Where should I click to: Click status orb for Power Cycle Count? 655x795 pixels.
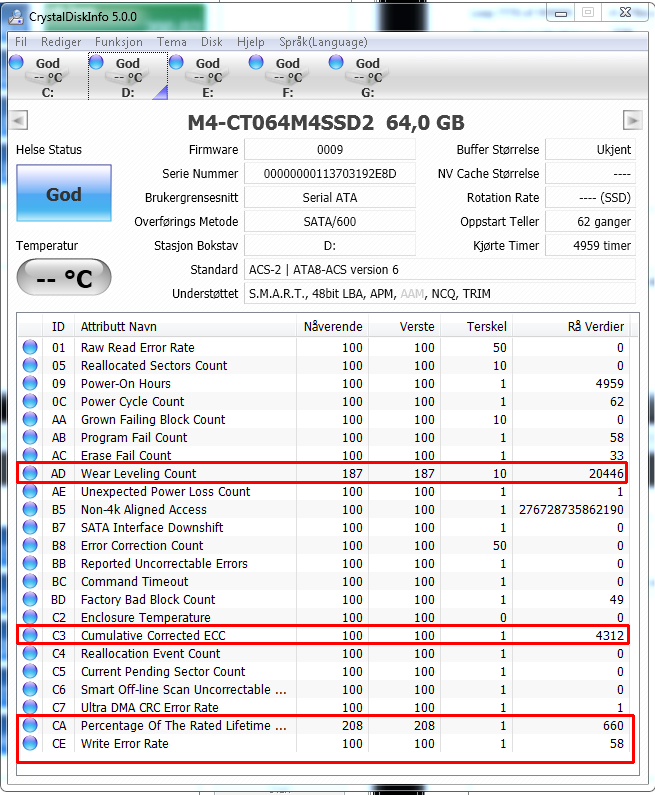30,401
